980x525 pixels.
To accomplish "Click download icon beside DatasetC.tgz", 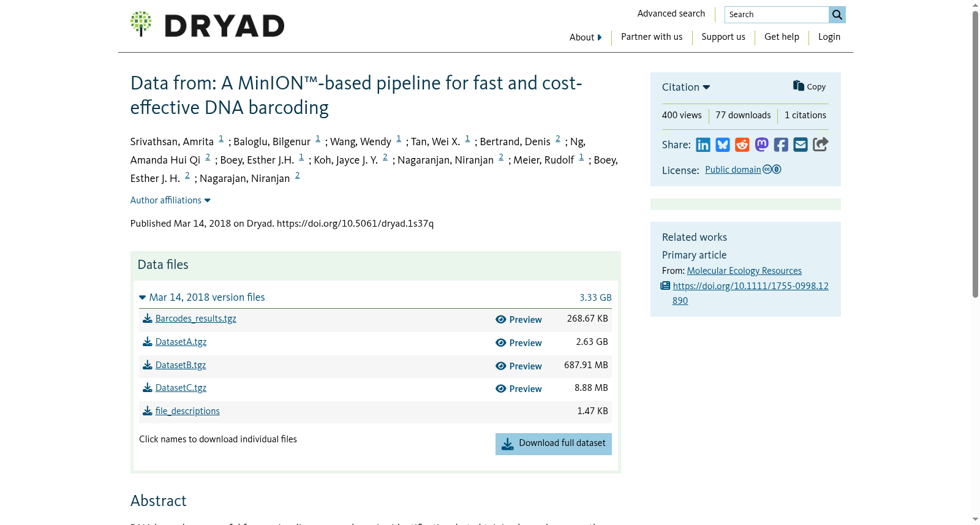I will [148, 388].
